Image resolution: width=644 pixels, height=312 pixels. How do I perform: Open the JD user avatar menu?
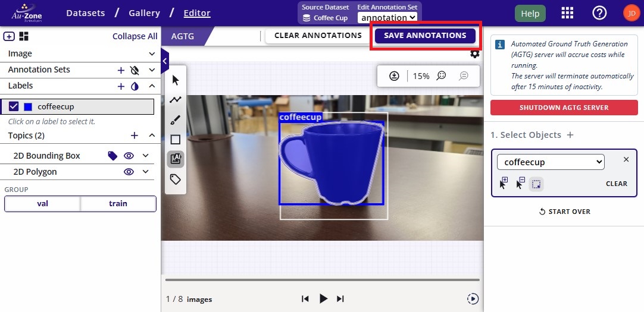(x=632, y=13)
